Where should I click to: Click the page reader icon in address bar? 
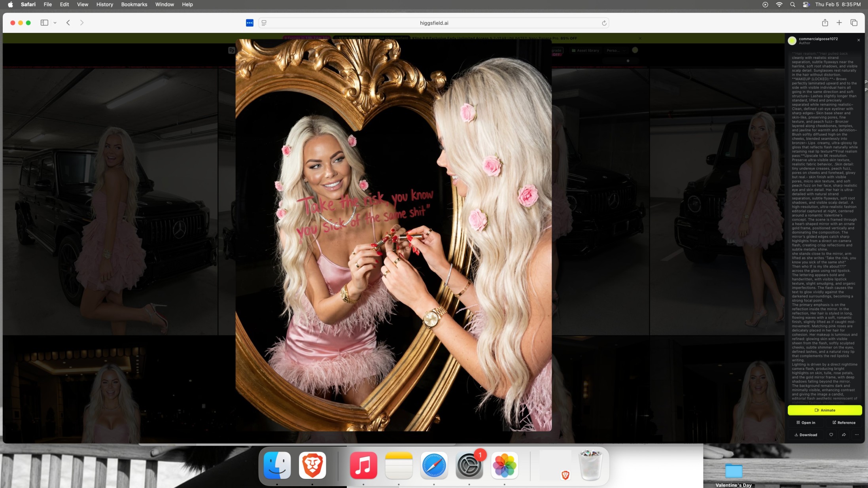click(x=264, y=23)
